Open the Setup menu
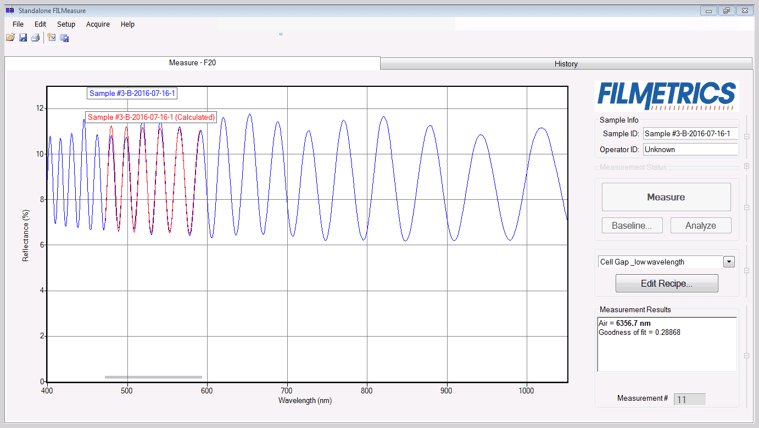Image resolution: width=759 pixels, height=428 pixels. coord(66,24)
